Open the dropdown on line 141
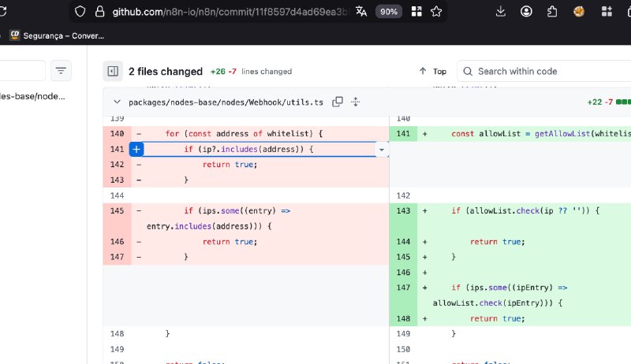Viewport: 631px width, 364px height. (x=382, y=149)
